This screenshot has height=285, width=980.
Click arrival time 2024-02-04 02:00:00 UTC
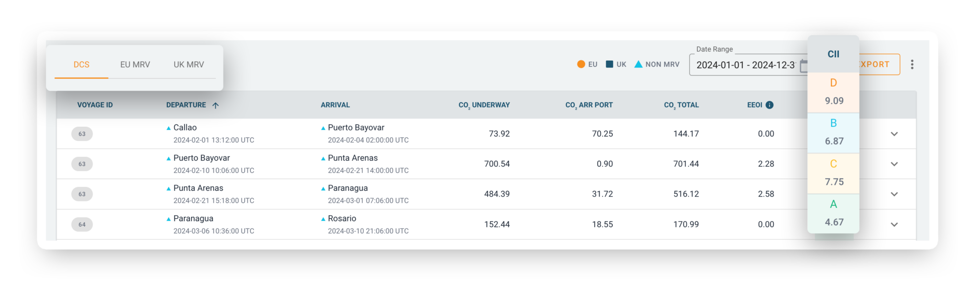(368, 140)
